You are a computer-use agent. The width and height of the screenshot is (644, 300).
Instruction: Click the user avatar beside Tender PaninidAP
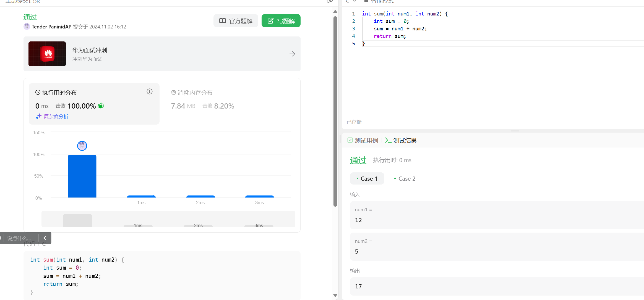click(27, 27)
